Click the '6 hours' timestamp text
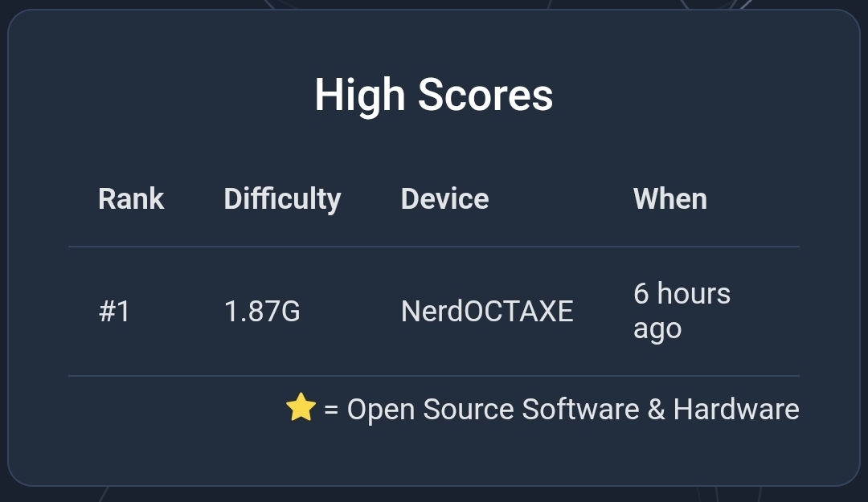 pos(682,293)
